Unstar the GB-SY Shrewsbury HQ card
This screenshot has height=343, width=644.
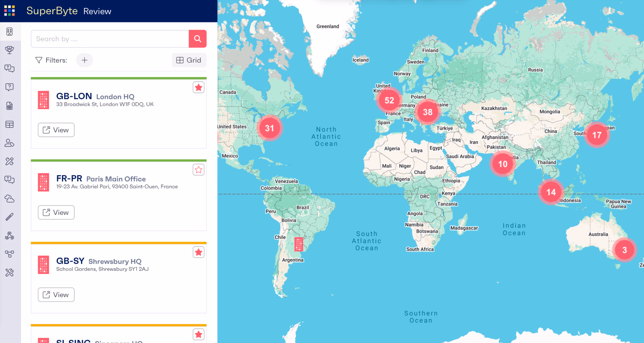(198, 252)
